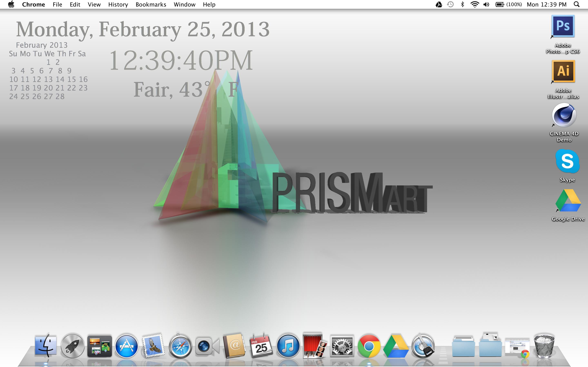Click the Safari compass icon in Dock
Screen dimensions: 588x367
point(180,346)
